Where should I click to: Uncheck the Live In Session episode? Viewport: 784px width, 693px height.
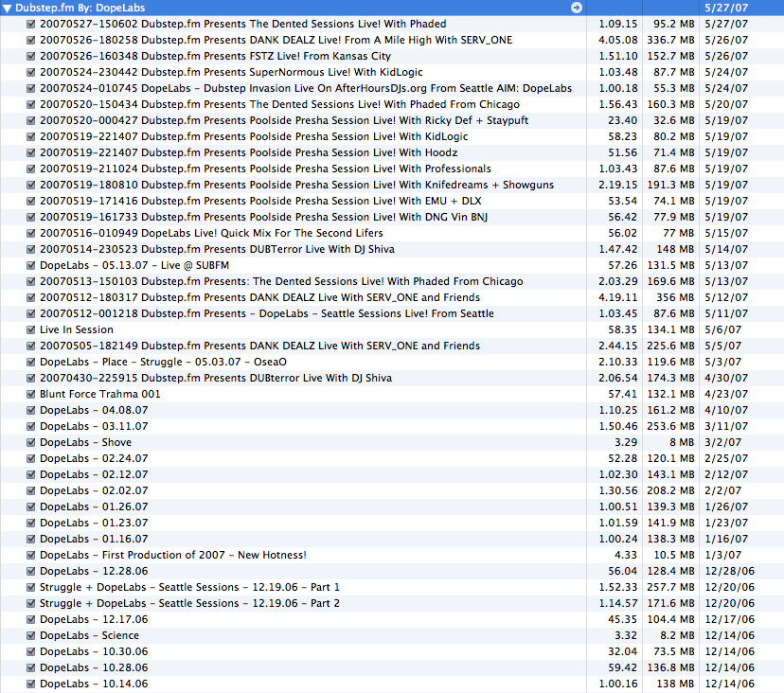point(30,329)
